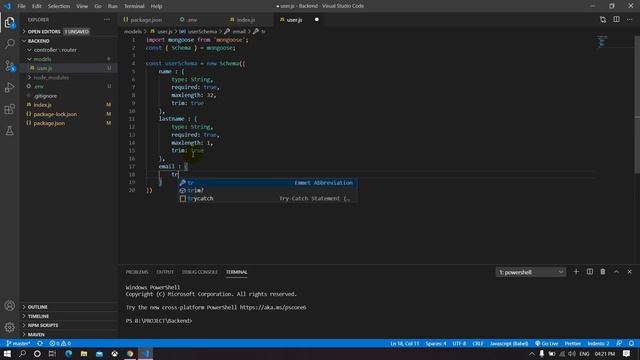Expand the Outline section
The height and width of the screenshot is (360, 640).
point(69,307)
